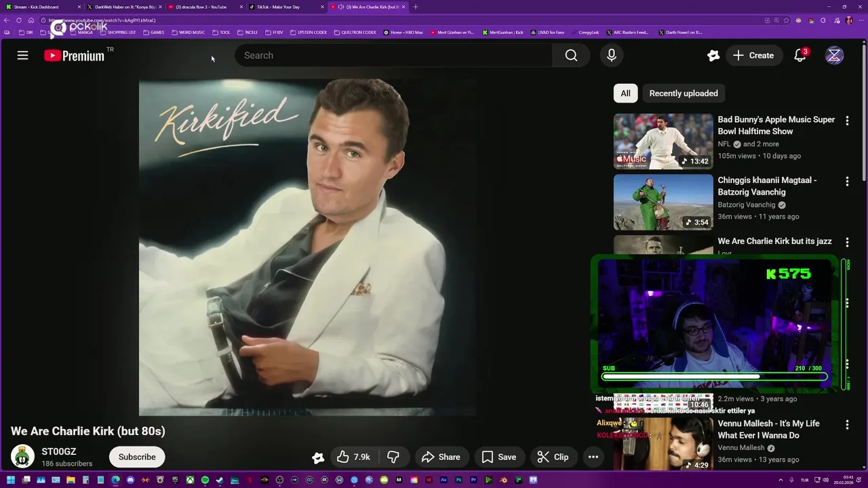Click the Kirkified video player

pos(307,247)
